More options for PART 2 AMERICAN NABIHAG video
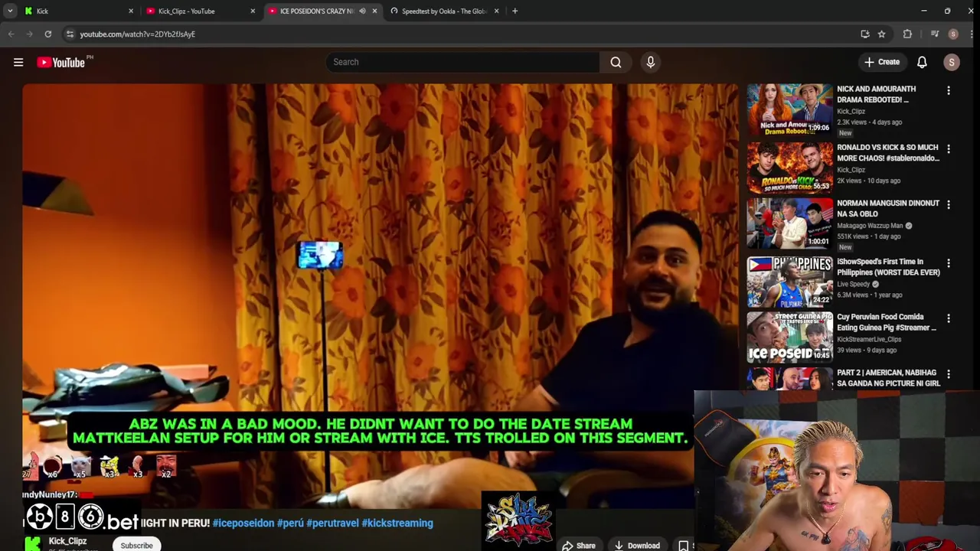The height and width of the screenshot is (551, 980). coord(948,374)
